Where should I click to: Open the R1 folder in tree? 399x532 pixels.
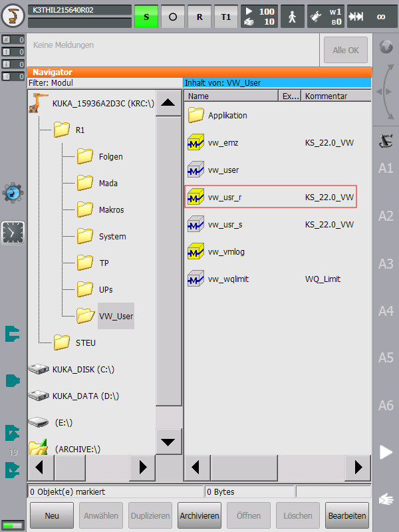pyautogui.click(x=69, y=130)
